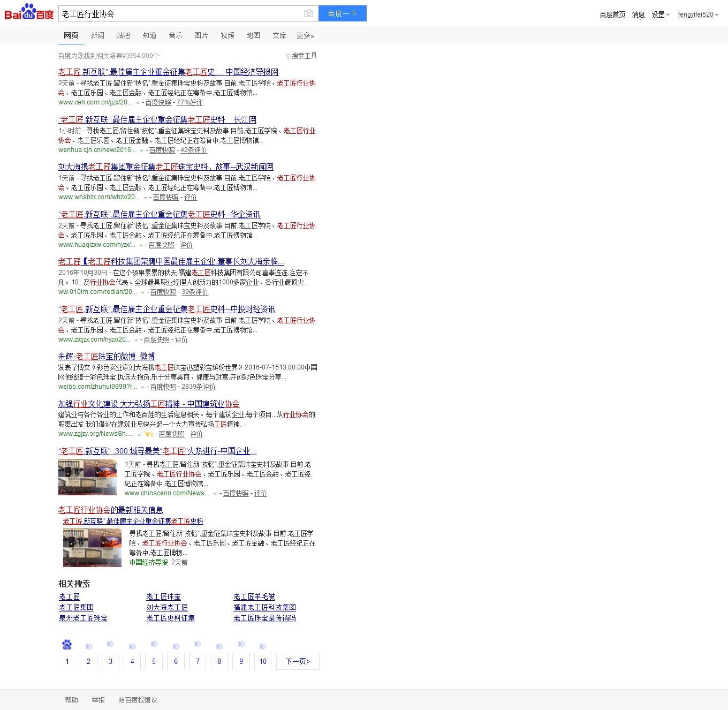Search related term 福建老工匠科技集团
Viewport: 728px width, 710px height.
pyautogui.click(x=264, y=607)
